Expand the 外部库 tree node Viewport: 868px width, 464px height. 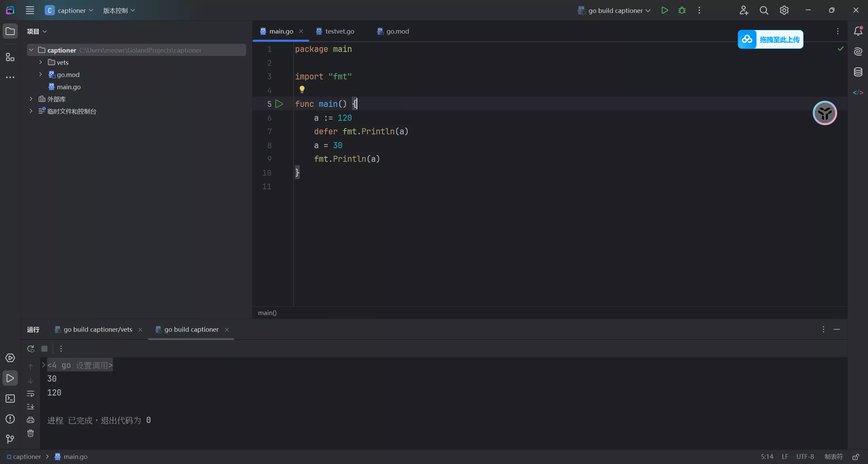31,99
